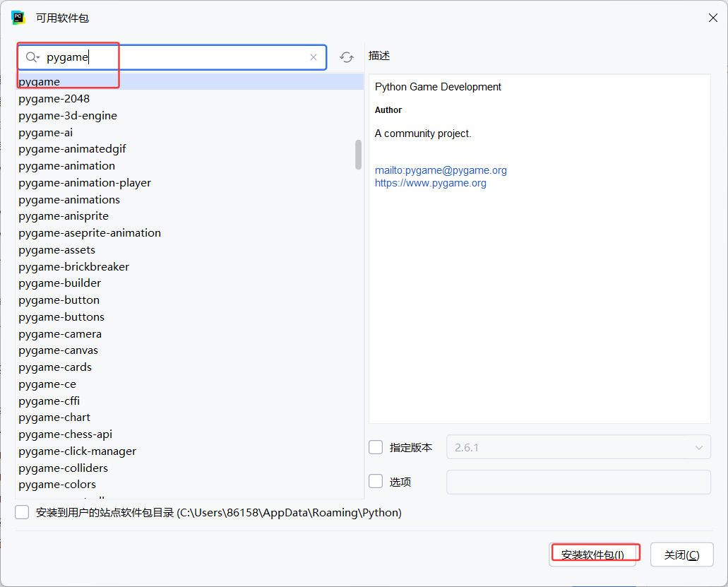
Task: Select pygame-chess-api package
Action: click(189, 434)
